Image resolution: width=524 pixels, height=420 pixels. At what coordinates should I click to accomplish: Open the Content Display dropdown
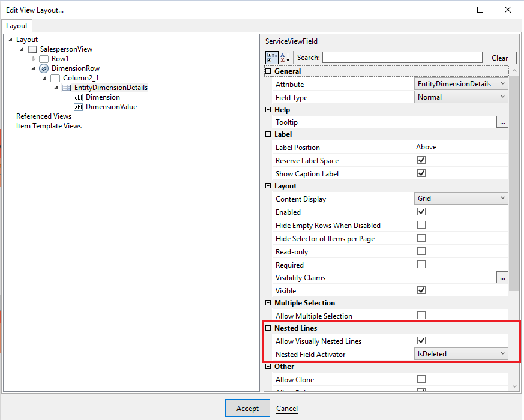point(461,199)
